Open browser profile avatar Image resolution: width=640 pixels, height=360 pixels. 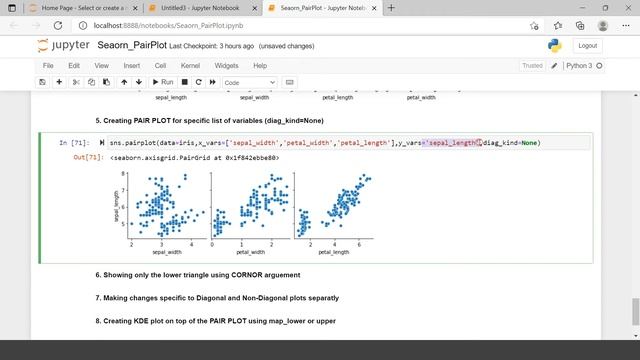pos(602,26)
